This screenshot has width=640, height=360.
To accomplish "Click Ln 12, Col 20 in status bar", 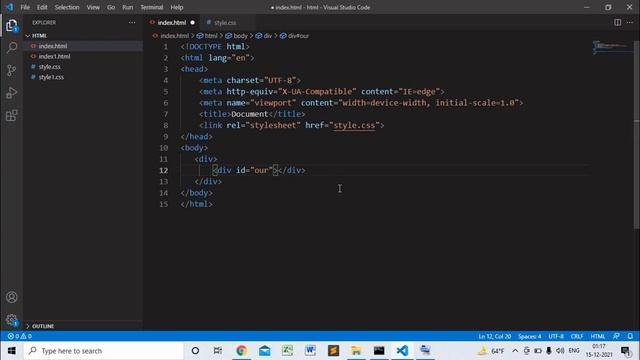I will click(x=495, y=336).
